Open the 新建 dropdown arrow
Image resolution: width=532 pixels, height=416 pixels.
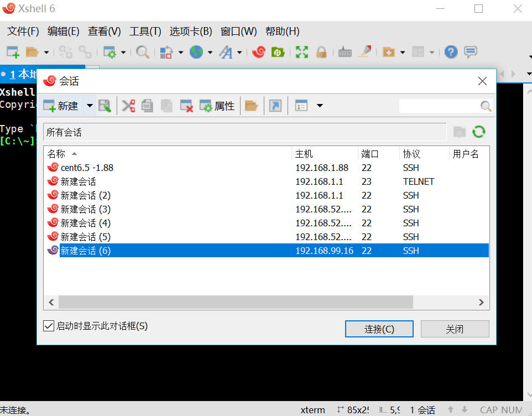[x=88, y=105]
